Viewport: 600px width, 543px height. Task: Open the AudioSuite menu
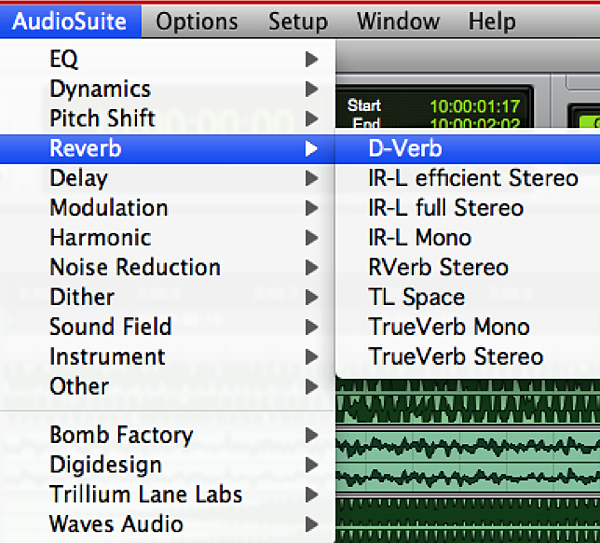[70, 21]
